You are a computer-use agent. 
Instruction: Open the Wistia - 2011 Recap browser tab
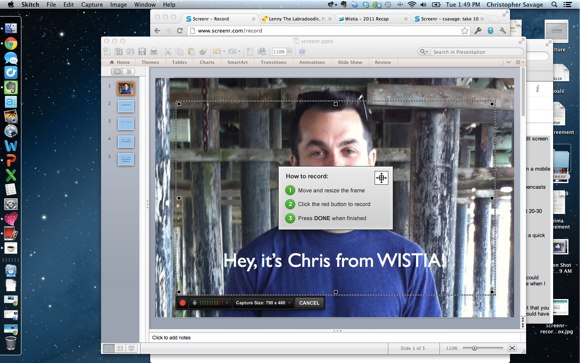(373, 19)
